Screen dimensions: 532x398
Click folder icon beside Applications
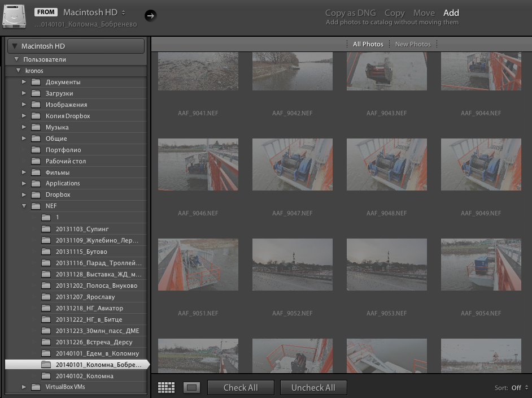click(36, 183)
